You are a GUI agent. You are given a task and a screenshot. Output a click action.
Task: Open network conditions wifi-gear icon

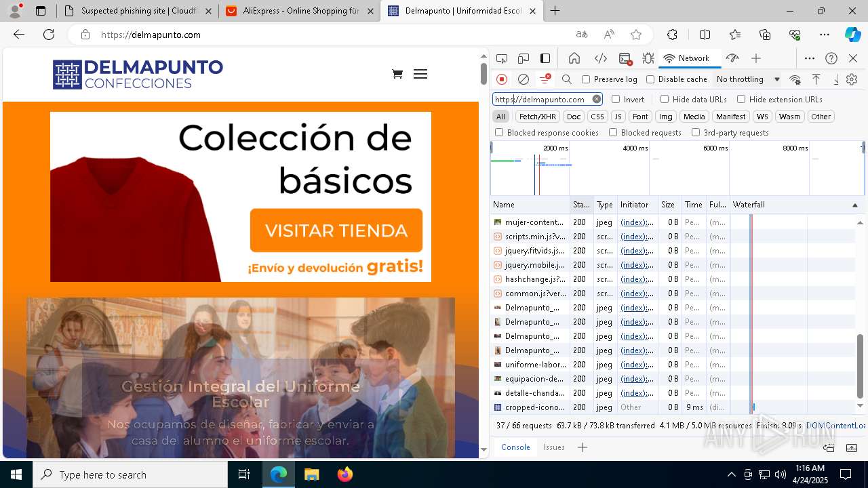coord(795,79)
